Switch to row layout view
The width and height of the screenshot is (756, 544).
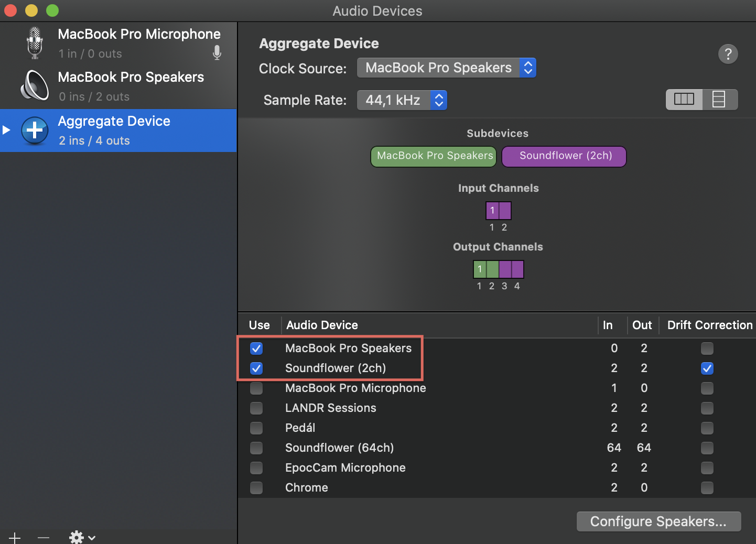point(719,99)
